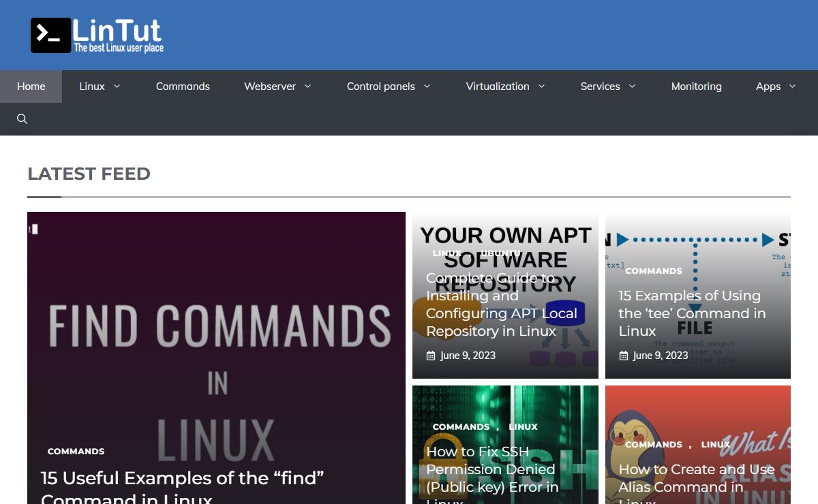Screen dimensions: 818x504
Task: Click COMMANDS category on the Alias article
Action: tap(654, 445)
